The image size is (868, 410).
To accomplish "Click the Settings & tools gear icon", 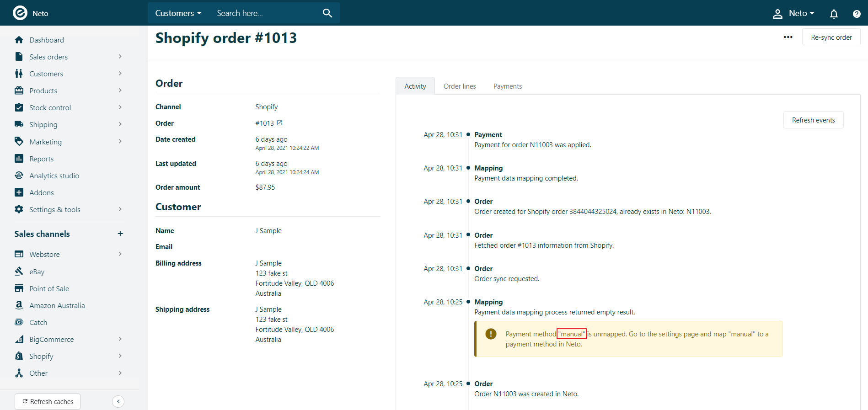I will [x=19, y=209].
